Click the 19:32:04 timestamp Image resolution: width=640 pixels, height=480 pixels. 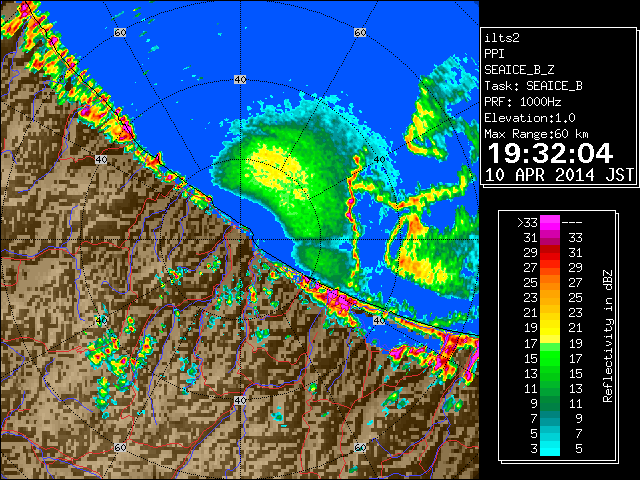pyautogui.click(x=550, y=153)
